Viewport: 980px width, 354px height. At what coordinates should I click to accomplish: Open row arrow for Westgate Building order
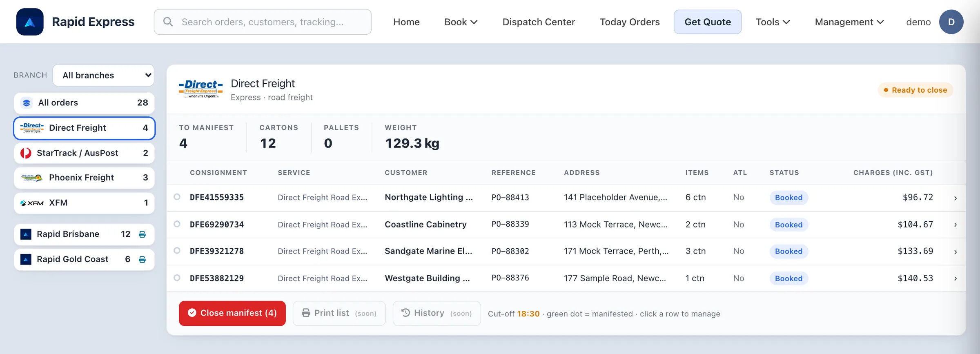pos(955,278)
